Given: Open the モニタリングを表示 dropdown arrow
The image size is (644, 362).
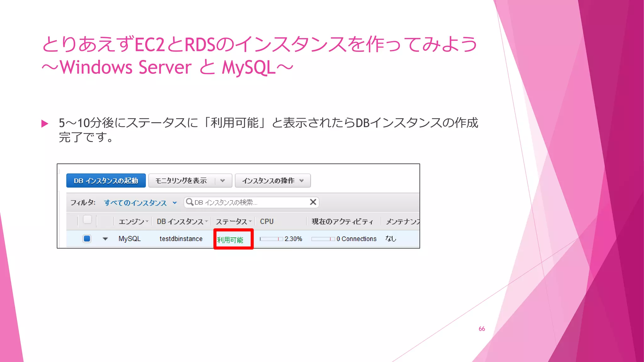Looking at the screenshot, I should [223, 181].
